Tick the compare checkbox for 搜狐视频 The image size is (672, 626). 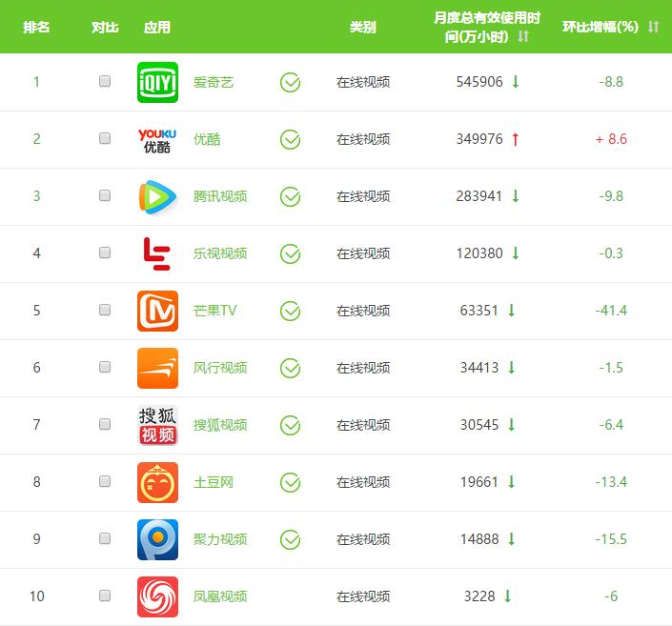pyautogui.click(x=105, y=424)
